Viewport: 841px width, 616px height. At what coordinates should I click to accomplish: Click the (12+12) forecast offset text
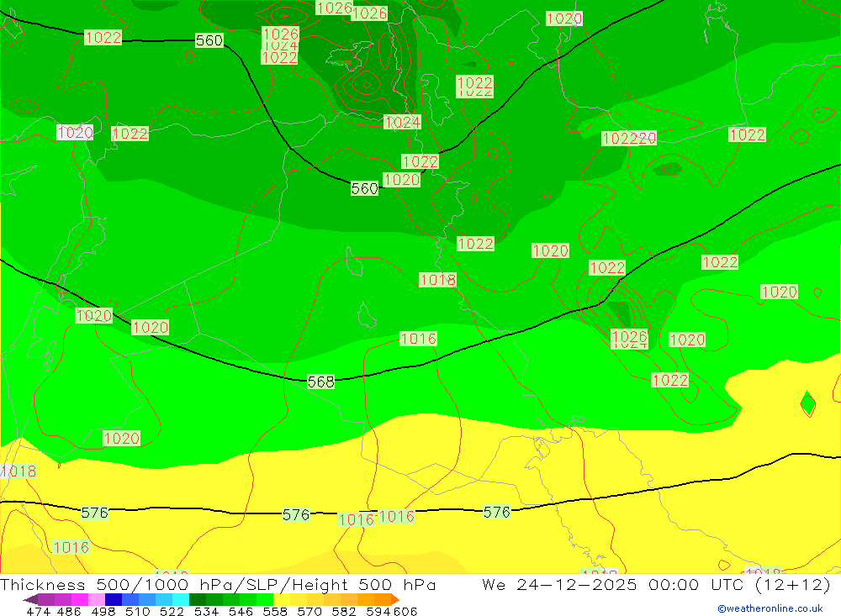tap(792, 584)
